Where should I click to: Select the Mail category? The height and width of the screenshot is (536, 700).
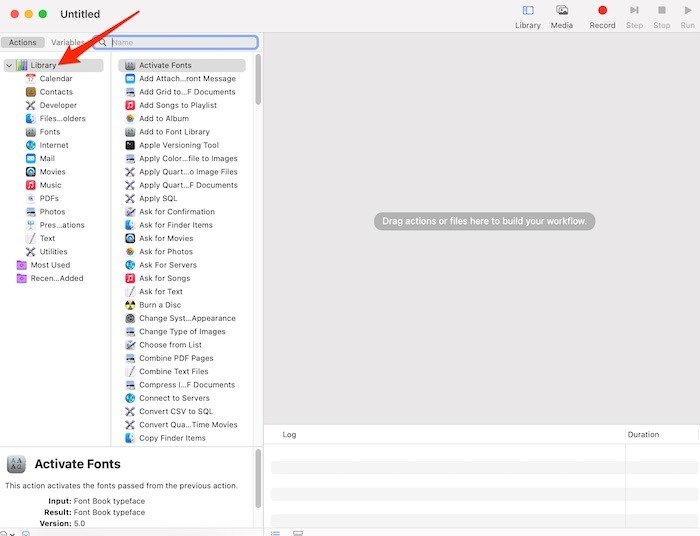point(40,158)
